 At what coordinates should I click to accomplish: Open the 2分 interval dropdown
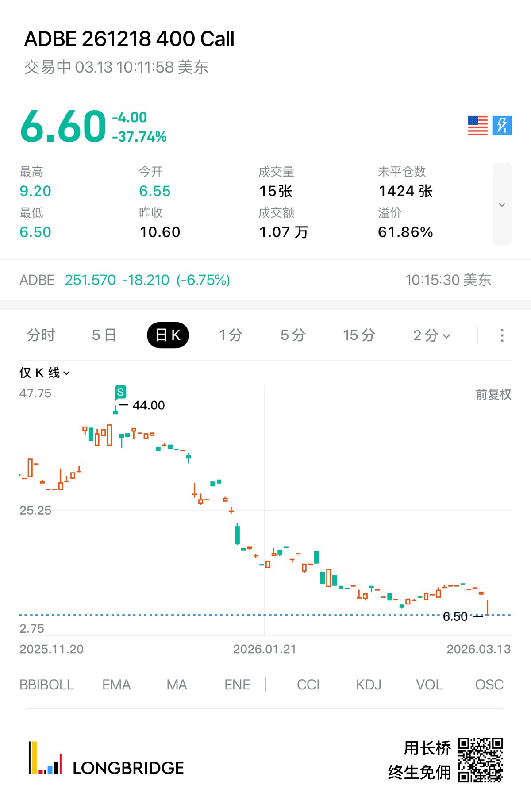tap(431, 335)
